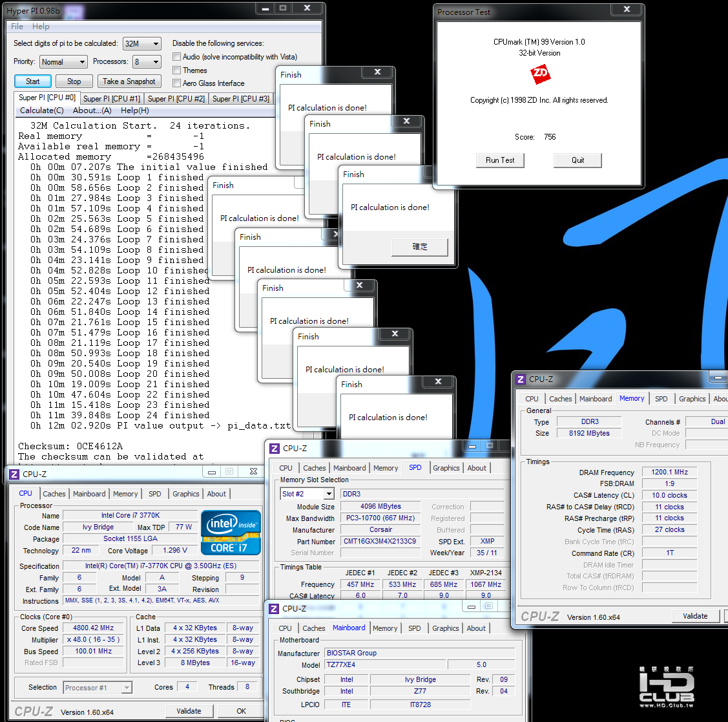Click Run Test in Processor Test
728x722 pixels.
(500, 160)
